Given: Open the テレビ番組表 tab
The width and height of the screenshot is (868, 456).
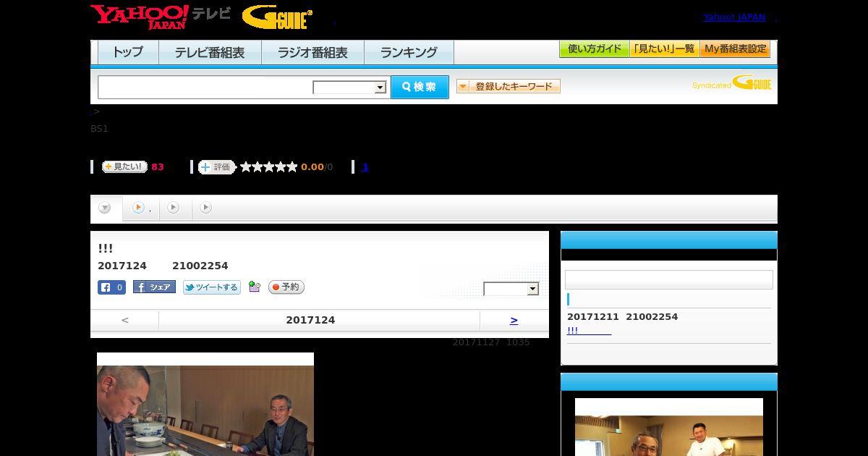Looking at the screenshot, I should 210,52.
